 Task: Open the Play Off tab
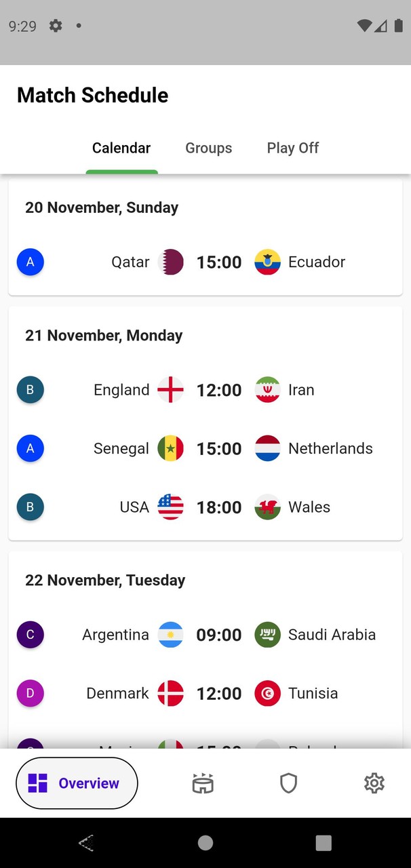(x=292, y=148)
